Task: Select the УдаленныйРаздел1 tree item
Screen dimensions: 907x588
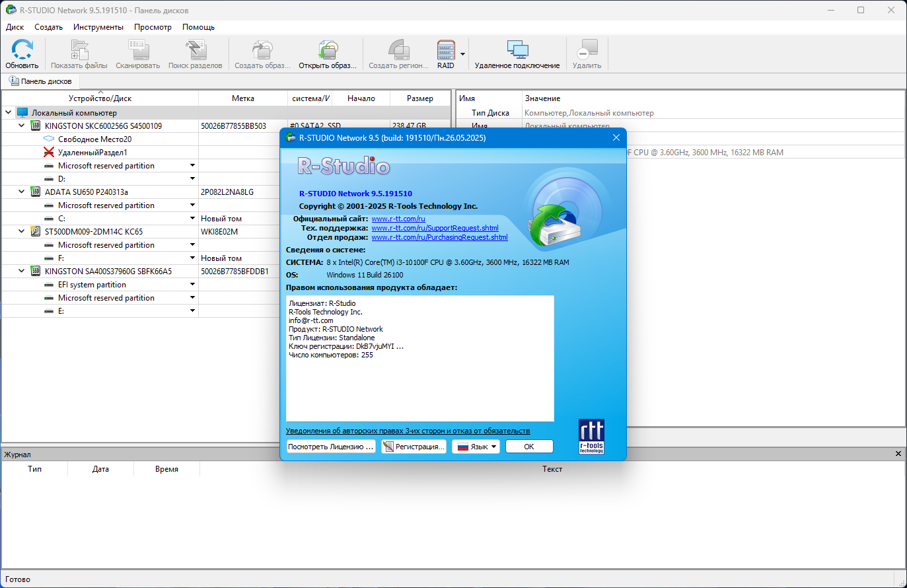Action: (x=92, y=152)
